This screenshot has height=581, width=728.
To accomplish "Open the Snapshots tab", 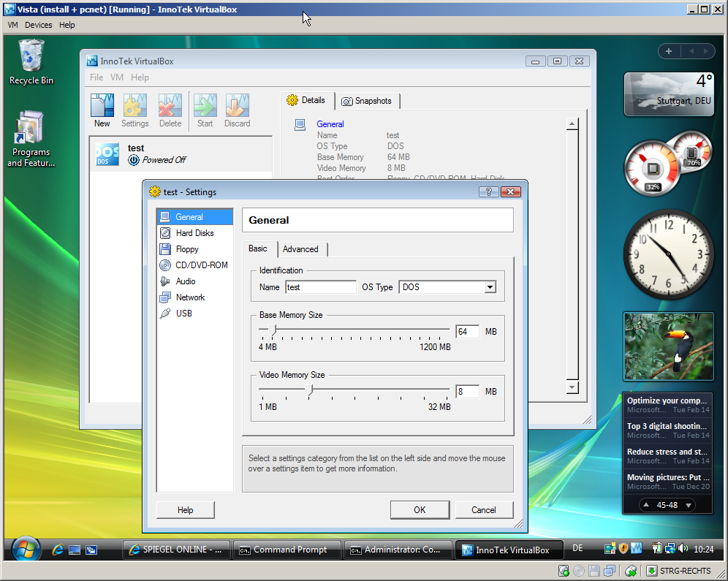I will pyautogui.click(x=367, y=101).
